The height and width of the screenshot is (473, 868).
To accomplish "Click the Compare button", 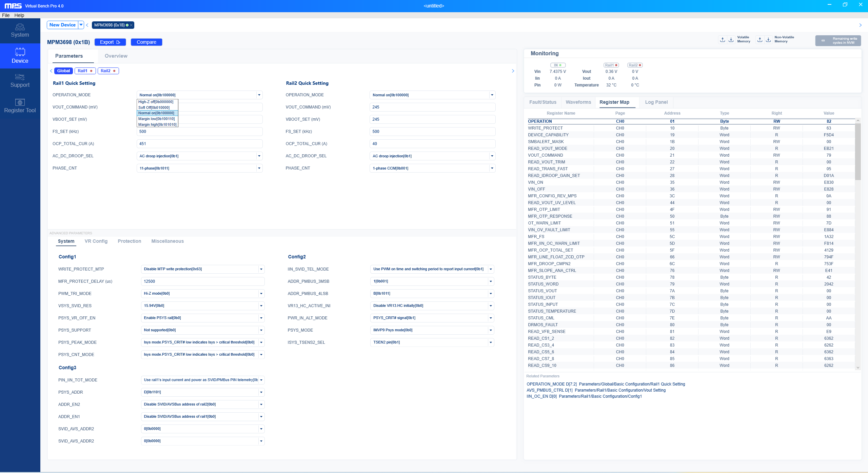I will tap(146, 42).
